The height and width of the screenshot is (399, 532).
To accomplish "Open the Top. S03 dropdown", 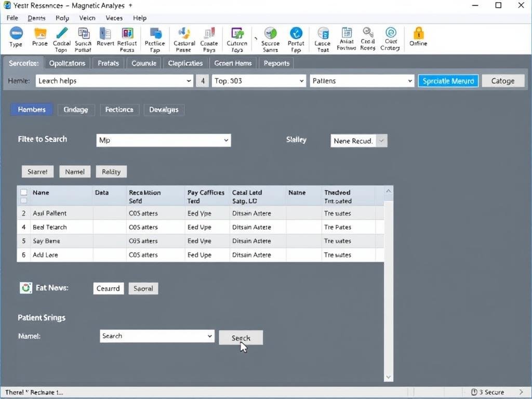I will pos(301,81).
